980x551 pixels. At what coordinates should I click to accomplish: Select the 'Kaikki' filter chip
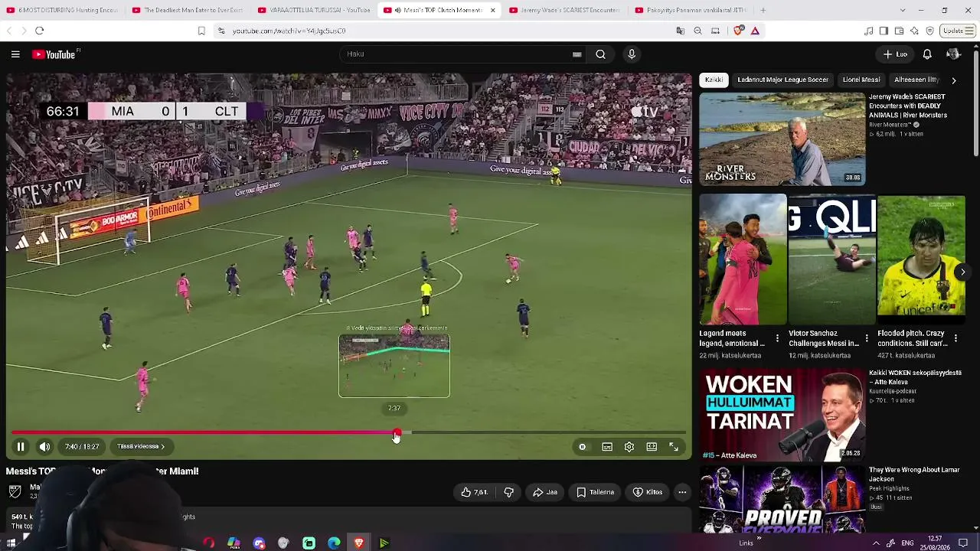click(714, 80)
